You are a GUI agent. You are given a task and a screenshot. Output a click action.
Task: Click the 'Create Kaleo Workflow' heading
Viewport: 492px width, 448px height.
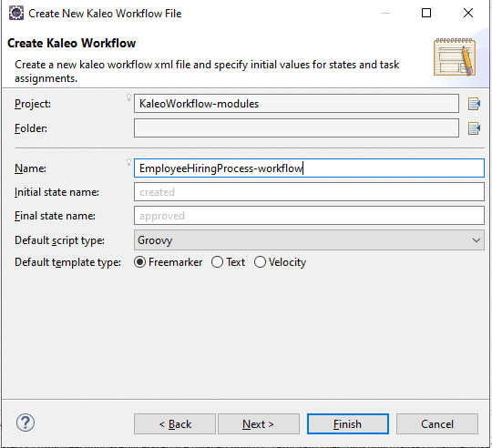click(x=72, y=44)
